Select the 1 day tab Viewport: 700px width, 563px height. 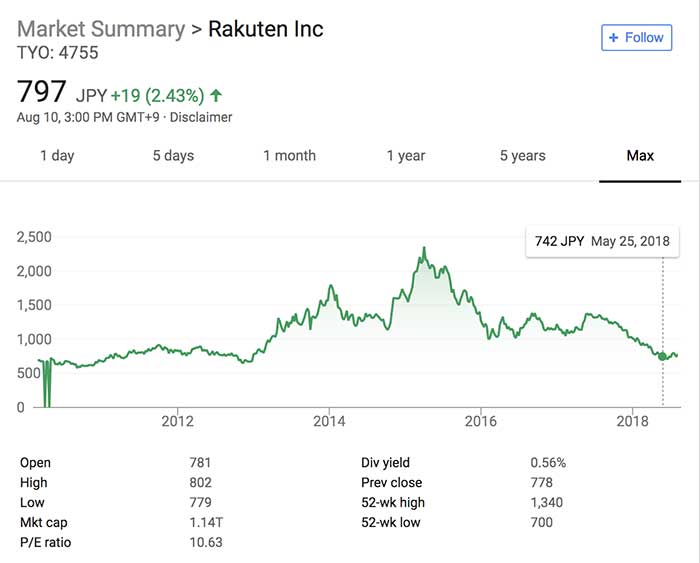tap(57, 156)
